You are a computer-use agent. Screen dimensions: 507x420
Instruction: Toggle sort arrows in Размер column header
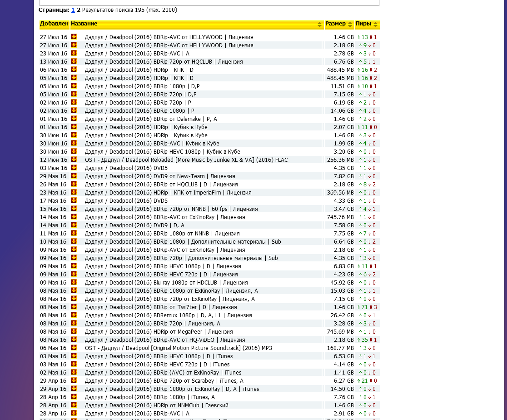click(x=350, y=24)
